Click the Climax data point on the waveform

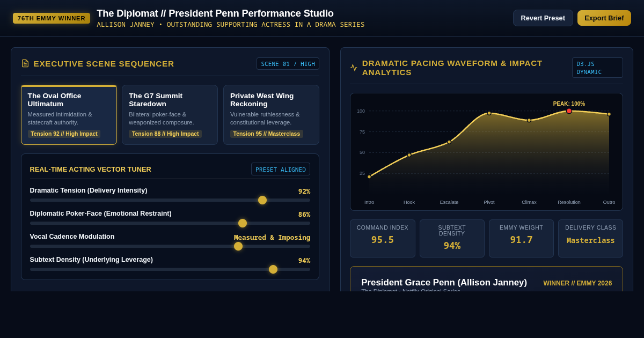pyautogui.click(x=529, y=120)
